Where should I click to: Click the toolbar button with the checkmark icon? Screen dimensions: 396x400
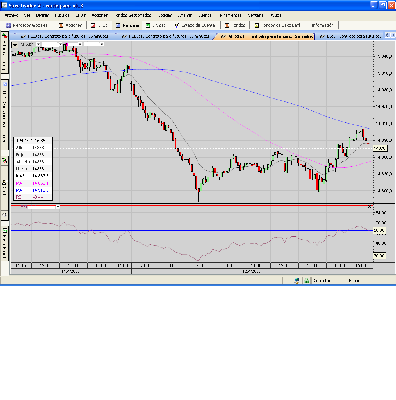[x=195, y=25]
